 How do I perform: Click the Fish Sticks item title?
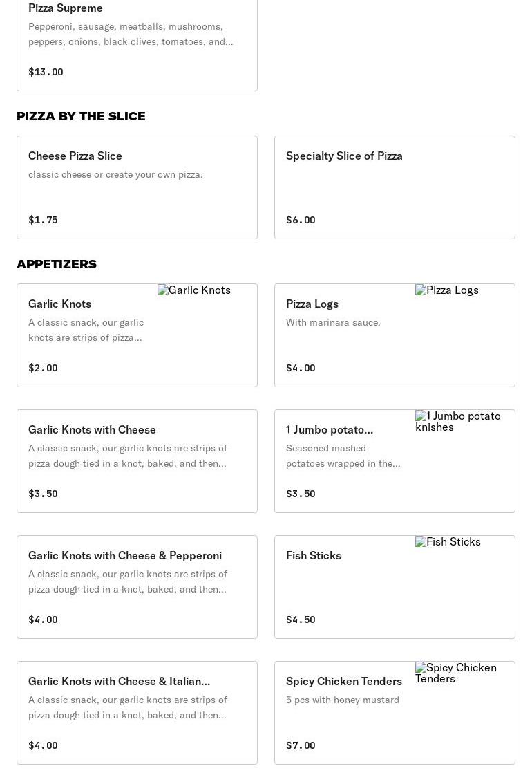(314, 555)
